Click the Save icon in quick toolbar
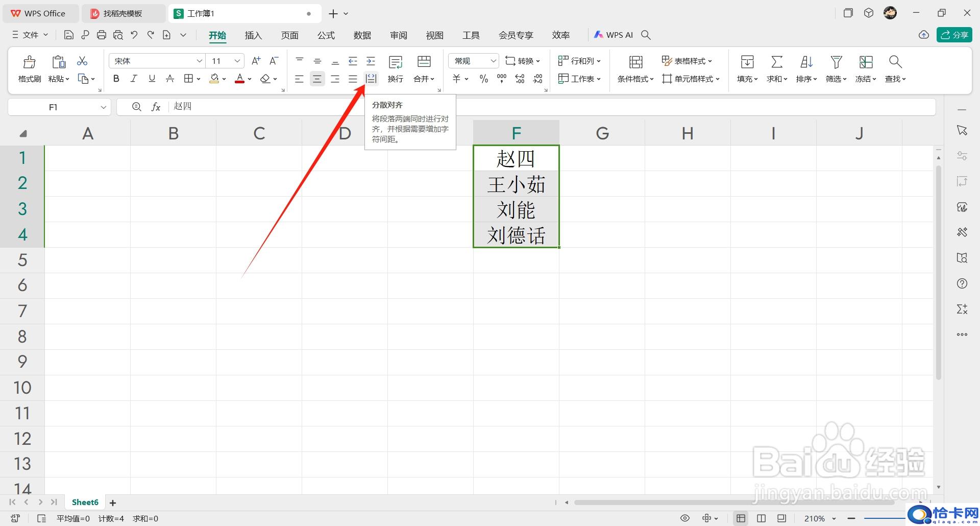 pos(69,35)
